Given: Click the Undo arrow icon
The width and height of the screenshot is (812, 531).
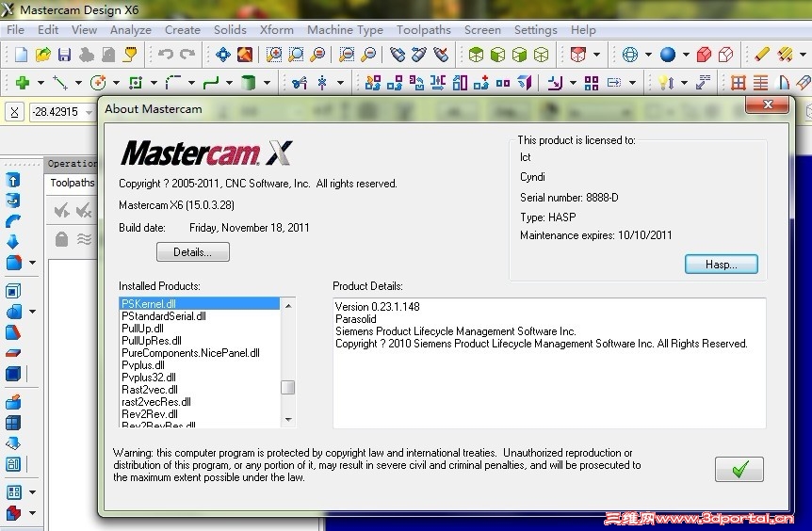Looking at the screenshot, I should pos(165,54).
